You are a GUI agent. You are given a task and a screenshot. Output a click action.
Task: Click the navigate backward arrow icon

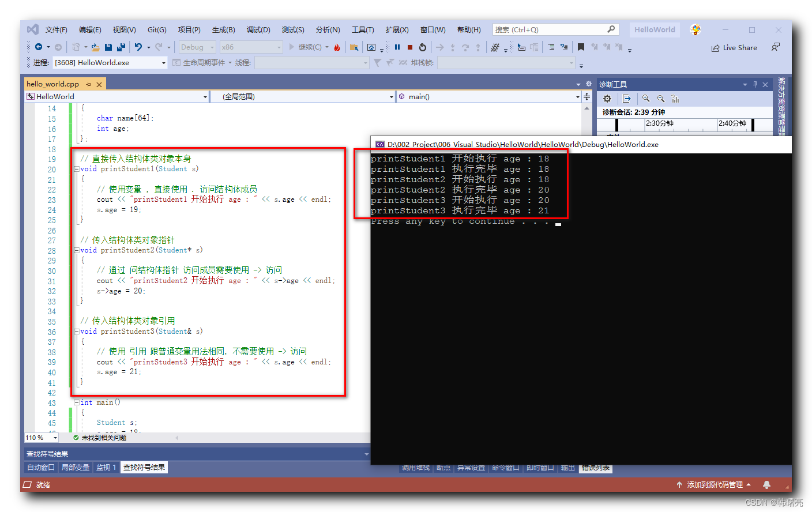click(x=39, y=47)
